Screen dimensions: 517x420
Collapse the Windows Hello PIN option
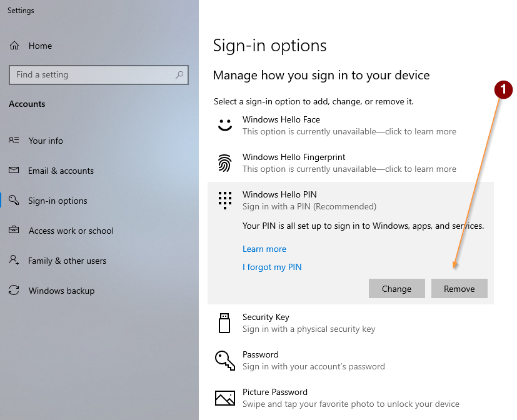coord(351,200)
